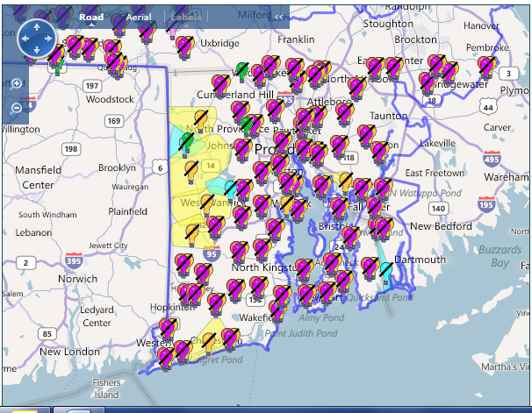The width and height of the screenshot is (532, 413).
Task: Select orange bulb in yellow area northwest of I-95 shield
Action: pos(192,234)
